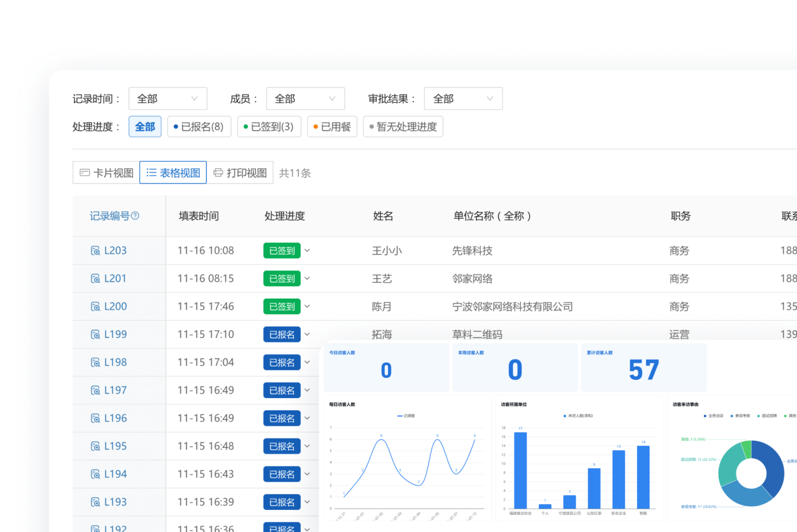Screen dimensions: 797x532
Task: Click the record icon beside L193
Action: pos(95,502)
